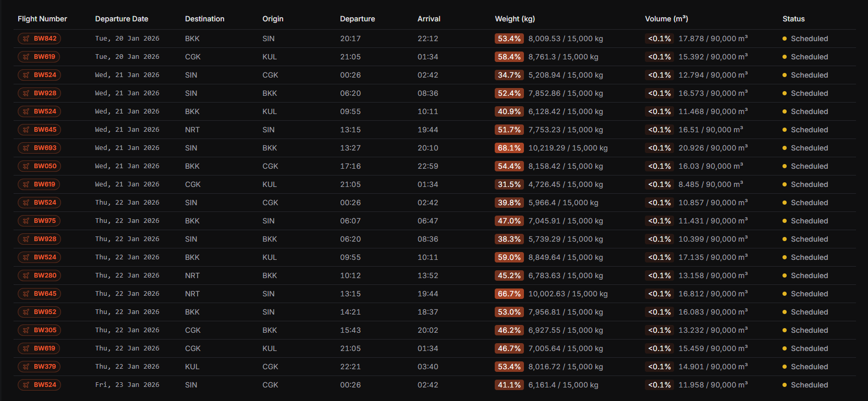The width and height of the screenshot is (868, 401).
Task: Click the 58.4% weight utilization badge
Action: [x=509, y=57]
